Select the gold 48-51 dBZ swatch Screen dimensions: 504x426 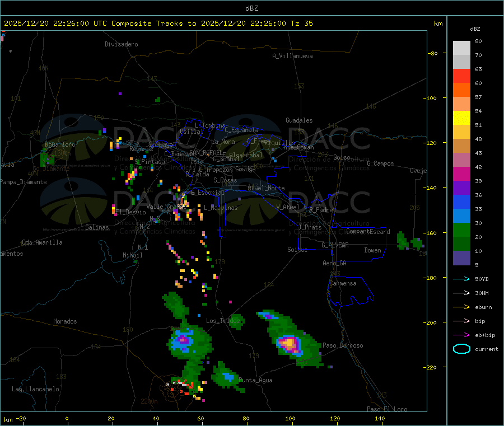coord(461,132)
